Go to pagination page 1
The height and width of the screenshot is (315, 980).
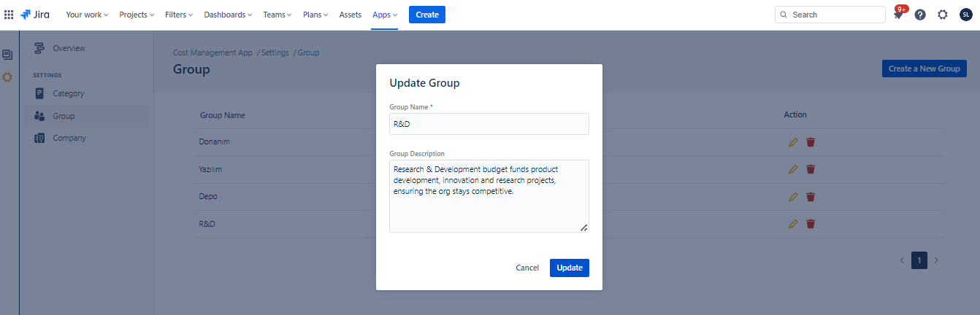click(x=919, y=260)
